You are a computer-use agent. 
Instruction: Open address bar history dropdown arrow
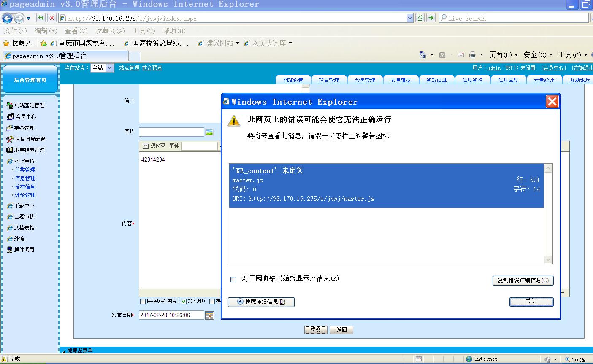410,18
